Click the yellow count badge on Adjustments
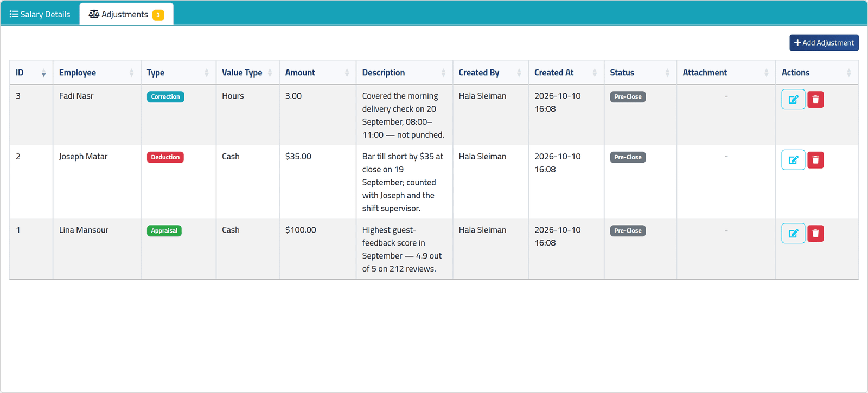The width and height of the screenshot is (868, 393). tap(158, 15)
